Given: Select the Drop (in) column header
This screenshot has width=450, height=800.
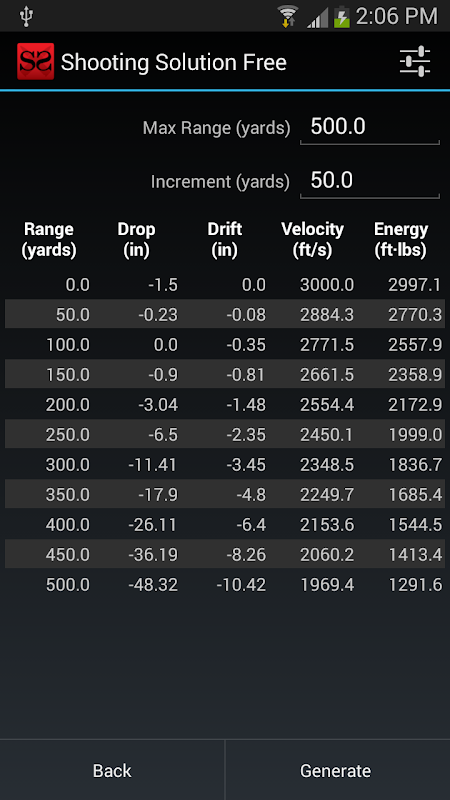Looking at the screenshot, I should click(136, 240).
